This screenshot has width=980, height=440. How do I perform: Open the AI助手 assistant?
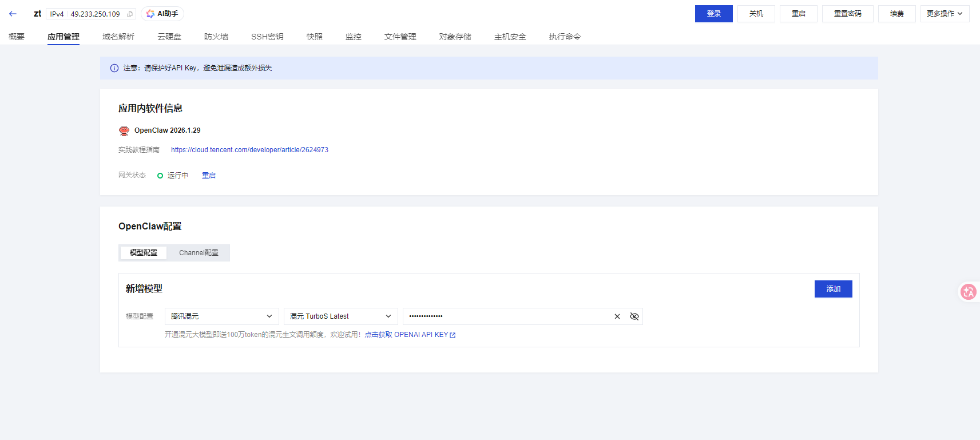162,14
